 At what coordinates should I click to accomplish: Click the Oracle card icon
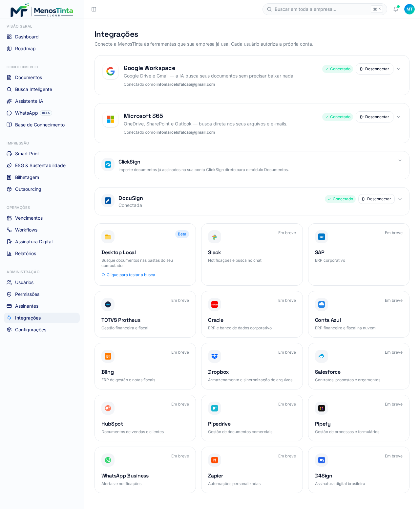point(215,304)
